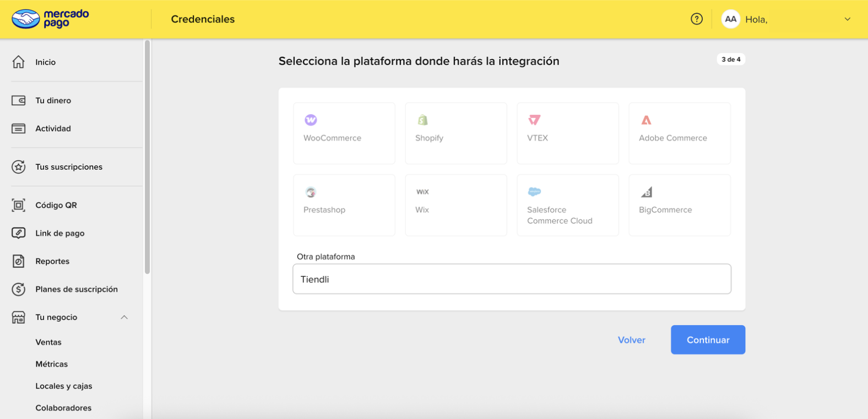Click the Tu dinero wallet icon

(x=19, y=100)
